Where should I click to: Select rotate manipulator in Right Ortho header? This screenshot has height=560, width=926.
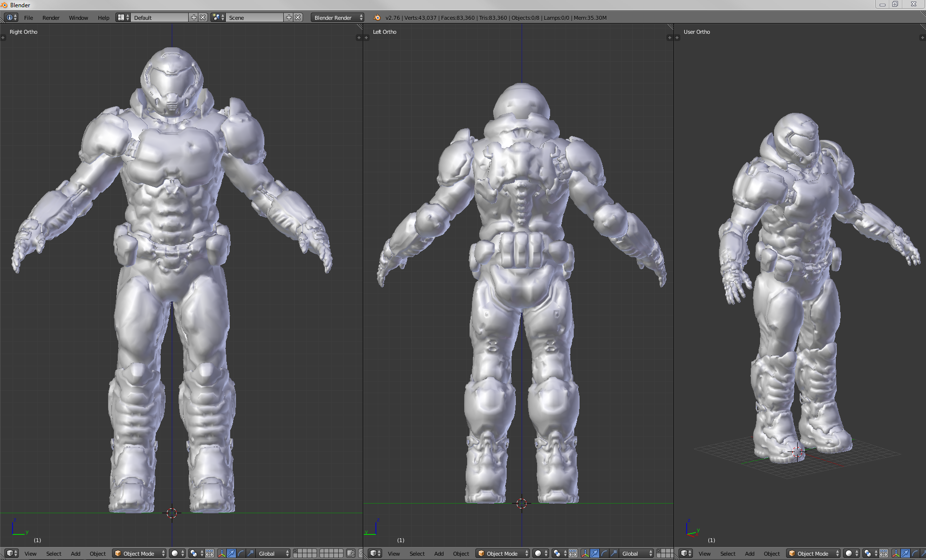(241, 553)
